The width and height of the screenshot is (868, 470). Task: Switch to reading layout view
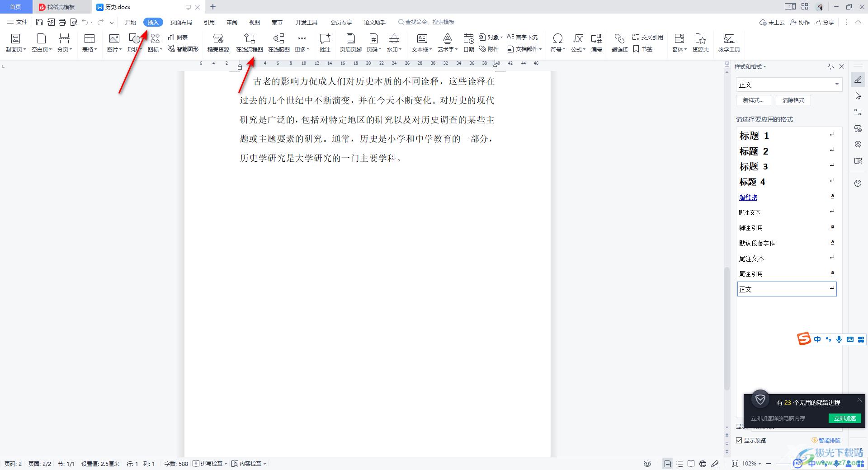point(691,464)
